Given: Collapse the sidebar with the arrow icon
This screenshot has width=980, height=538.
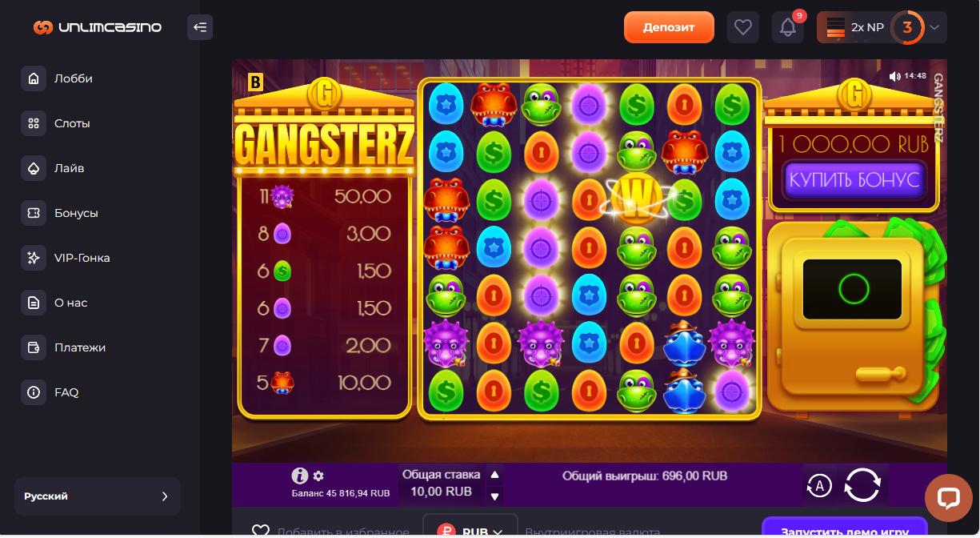Looking at the screenshot, I should coord(200,27).
